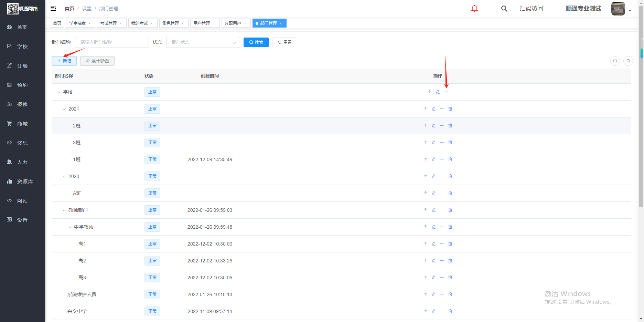
Task: Click the delete icon for 兴义中学 row
Action: [450, 311]
